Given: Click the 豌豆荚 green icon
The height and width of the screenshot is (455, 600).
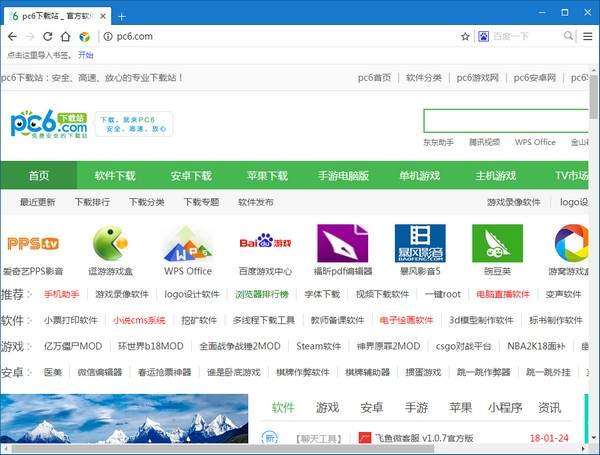Looking at the screenshot, I should point(497,243).
